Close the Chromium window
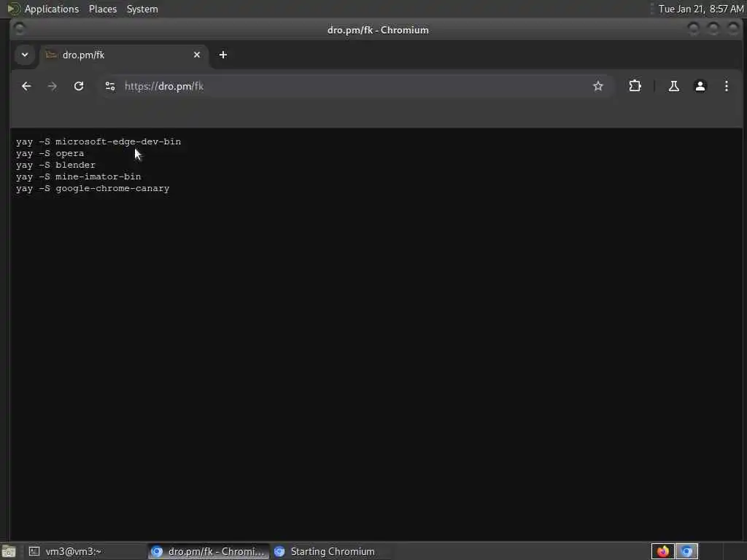 point(733,29)
